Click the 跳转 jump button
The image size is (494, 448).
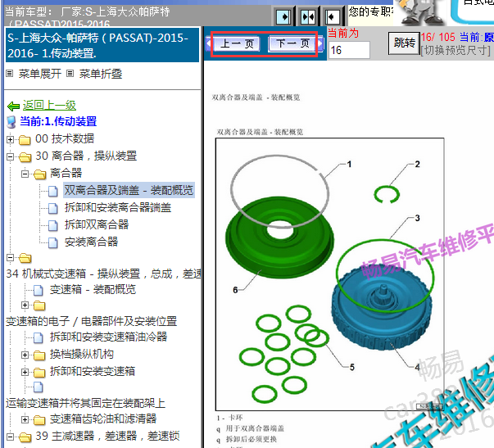[x=404, y=43]
